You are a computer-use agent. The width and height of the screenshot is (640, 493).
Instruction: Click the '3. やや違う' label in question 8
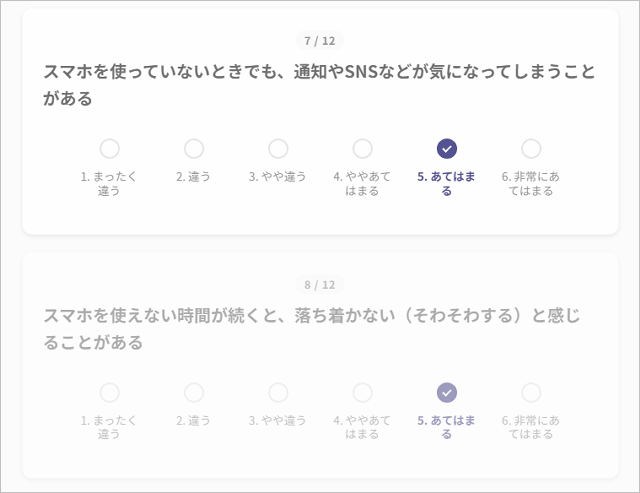point(278,421)
